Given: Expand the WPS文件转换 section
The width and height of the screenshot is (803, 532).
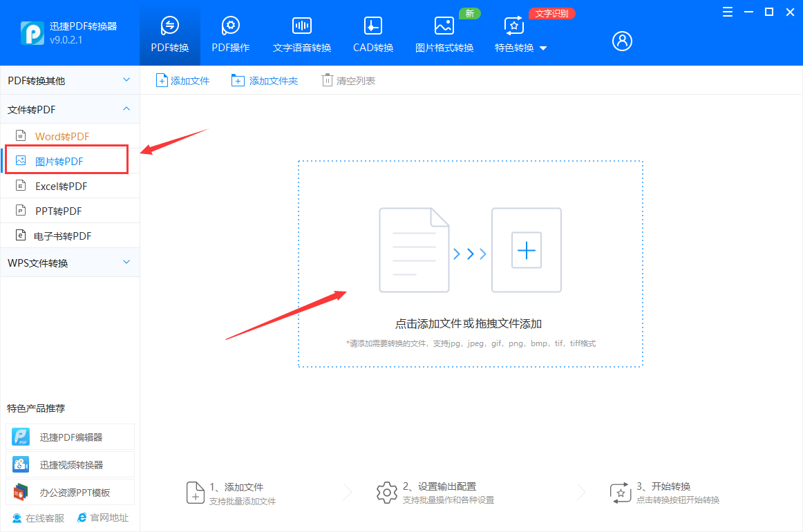Looking at the screenshot, I should pyautogui.click(x=69, y=262).
